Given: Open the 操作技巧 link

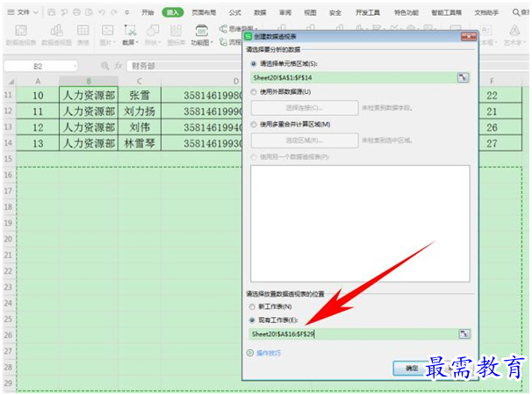Looking at the screenshot, I should pos(269,353).
